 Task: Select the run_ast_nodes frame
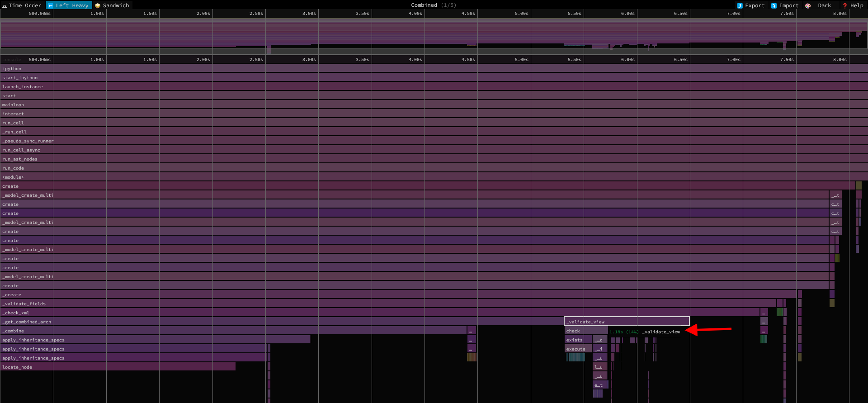[x=434, y=159]
